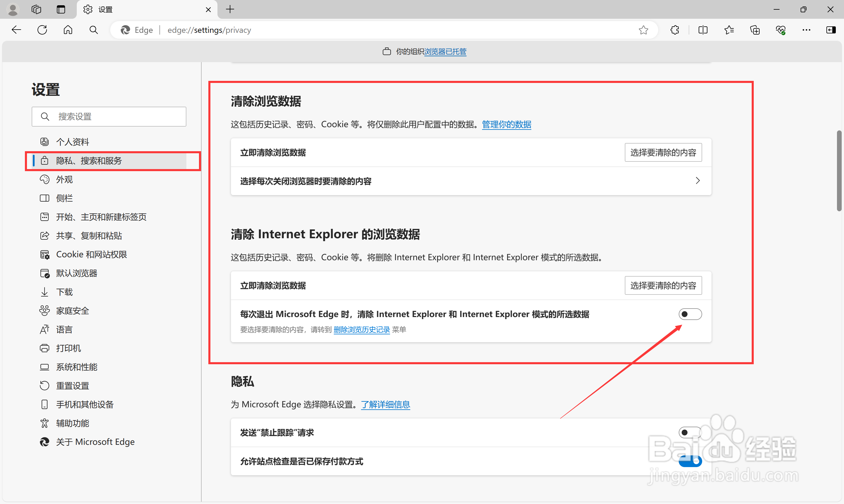Open the profile avatar icon
Screen dimensions: 844x504
[x=13, y=9]
